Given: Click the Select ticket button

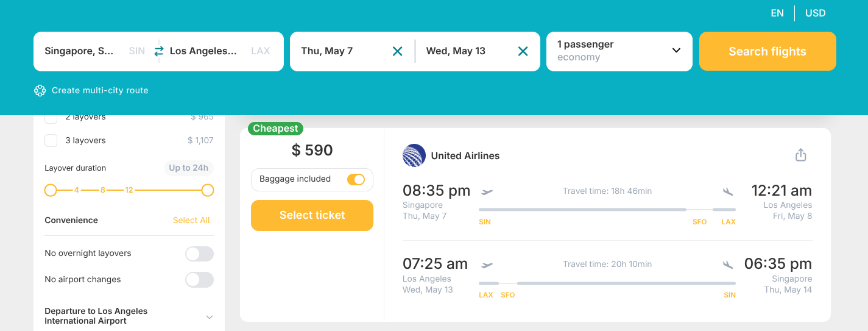Looking at the screenshot, I should click(x=312, y=215).
